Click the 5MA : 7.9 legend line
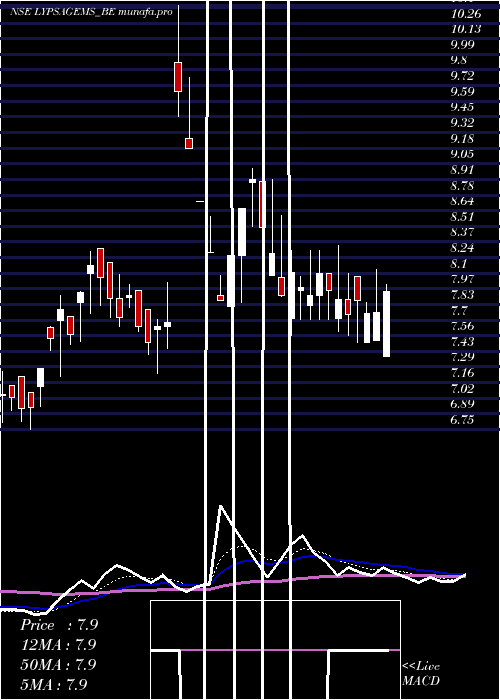This screenshot has width=500, height=700. coord(54,683)
